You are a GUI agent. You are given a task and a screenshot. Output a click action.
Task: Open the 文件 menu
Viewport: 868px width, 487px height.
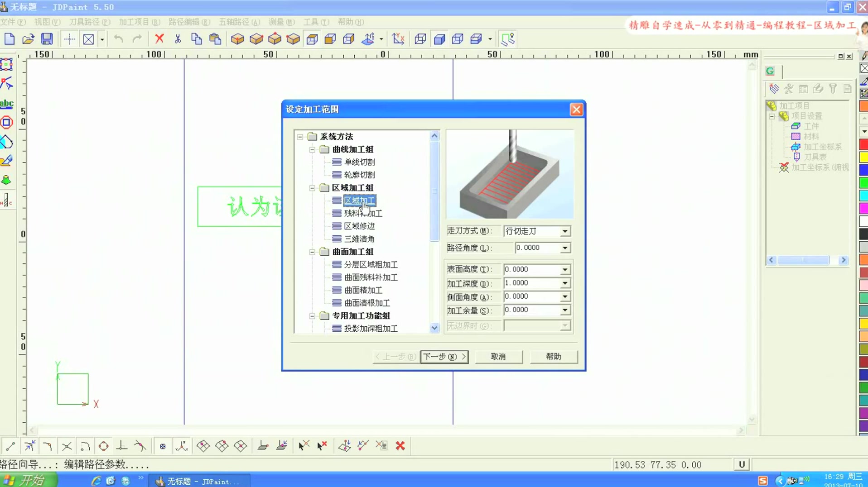click(x=12, y=22)
